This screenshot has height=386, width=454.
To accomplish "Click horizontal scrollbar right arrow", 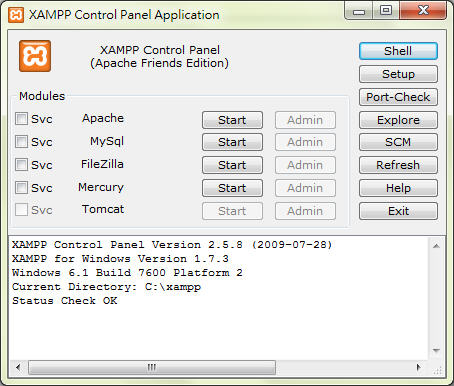I will coord(419,367).
